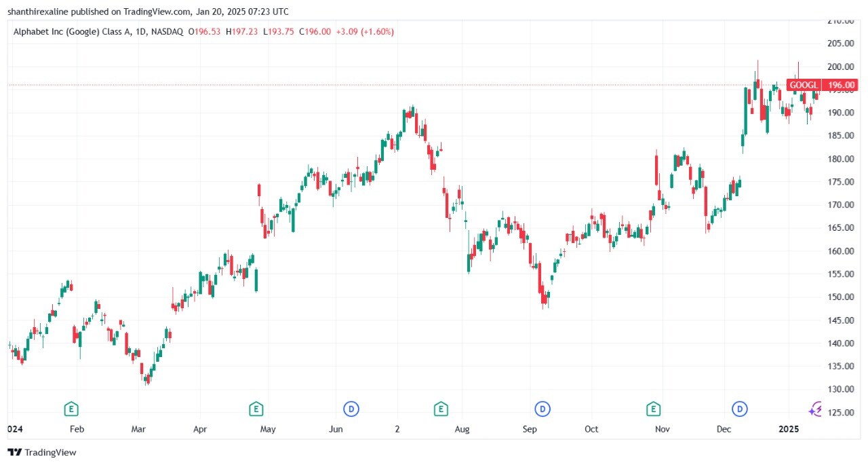
Task: Click the TradingView logo at bottom left
Action: [x=42, y=452]
